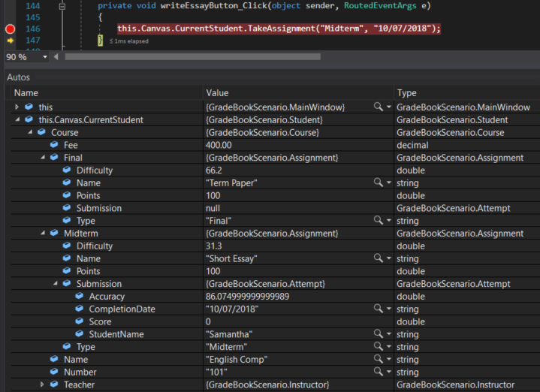Select the Score value 0
540x392 pixels.
208,321
